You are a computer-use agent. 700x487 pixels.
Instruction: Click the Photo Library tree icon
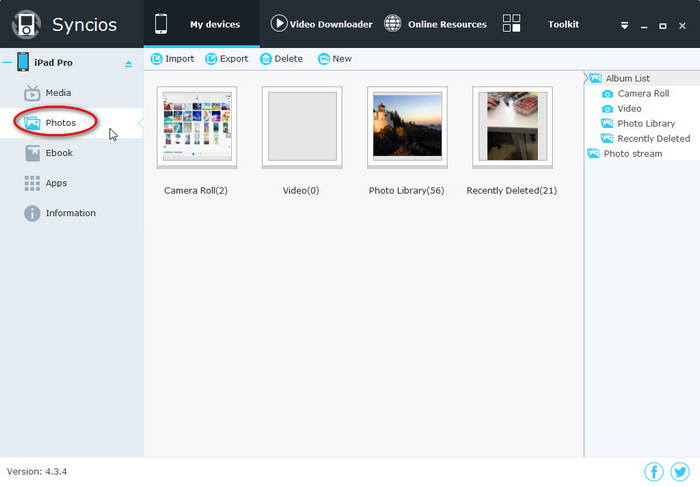coord(607,124)
